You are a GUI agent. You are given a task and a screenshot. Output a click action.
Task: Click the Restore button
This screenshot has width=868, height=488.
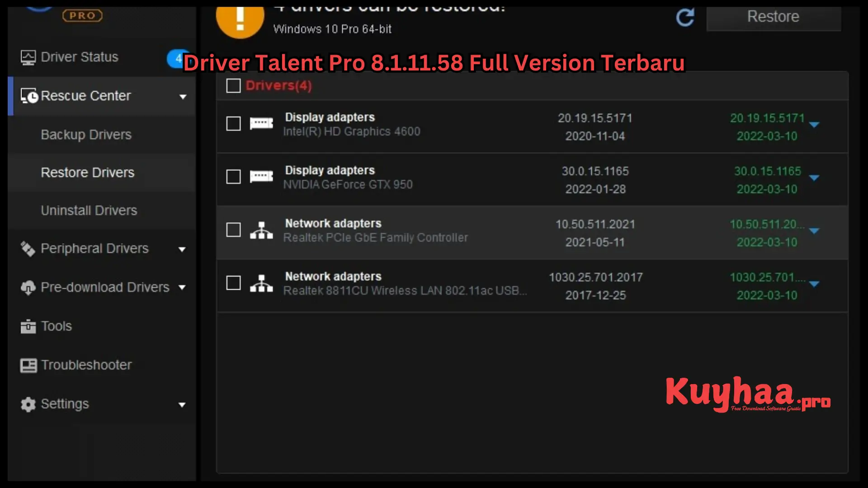click(773, 16)
